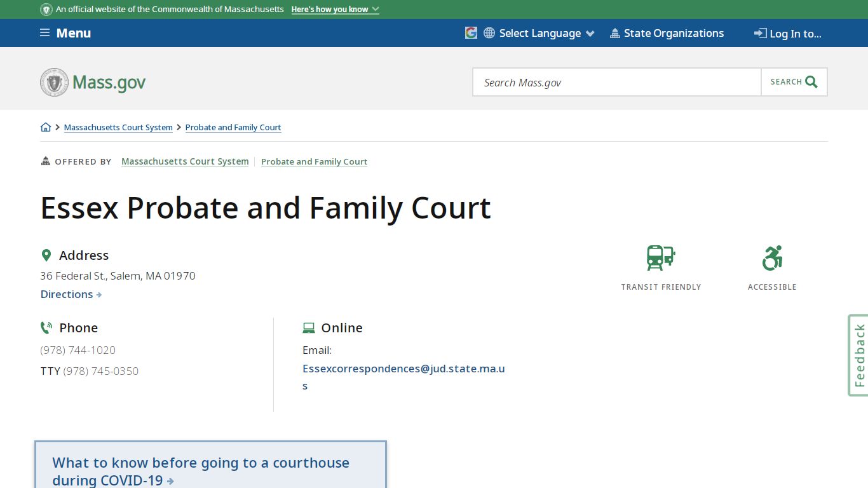The height and width of the screenshot is (488, 868).
Task: Click the official website banner text
Action: tap(170, 10)
